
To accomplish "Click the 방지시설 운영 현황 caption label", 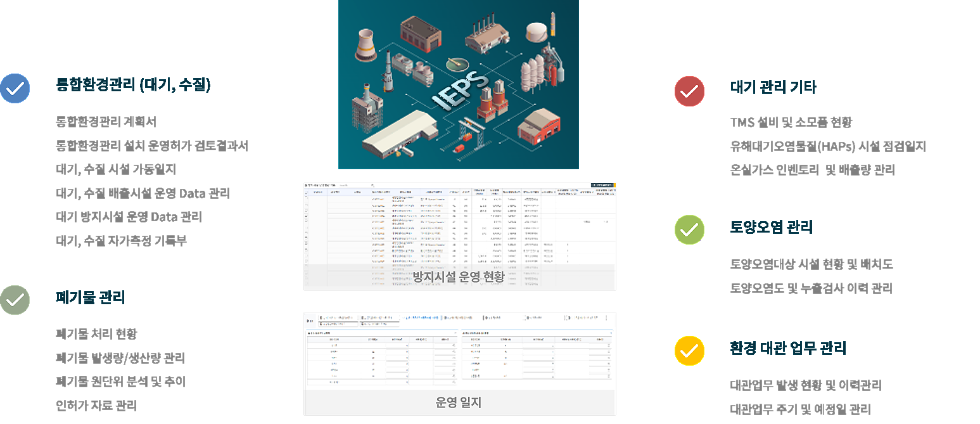I will click(x=459, y=277).
